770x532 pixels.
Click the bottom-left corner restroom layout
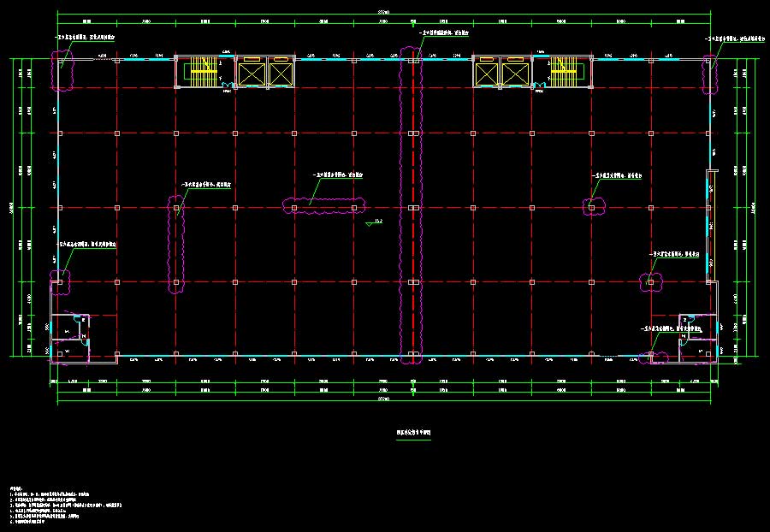click(x=70, y=335)
